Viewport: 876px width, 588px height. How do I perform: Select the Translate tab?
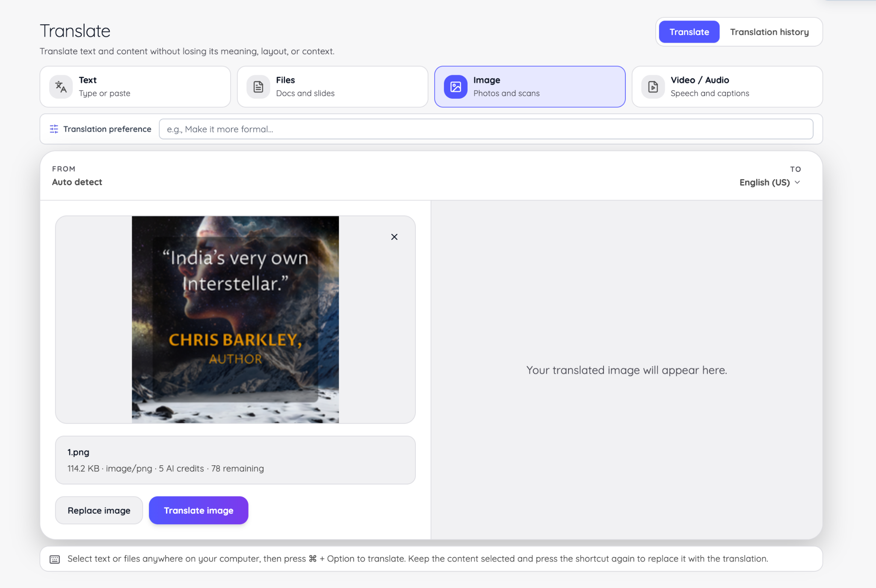click(689, 32)
